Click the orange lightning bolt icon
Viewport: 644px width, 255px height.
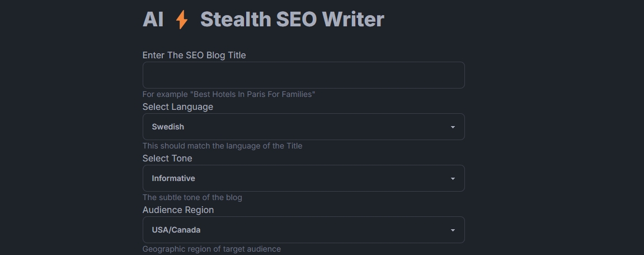tap(181, 20)
